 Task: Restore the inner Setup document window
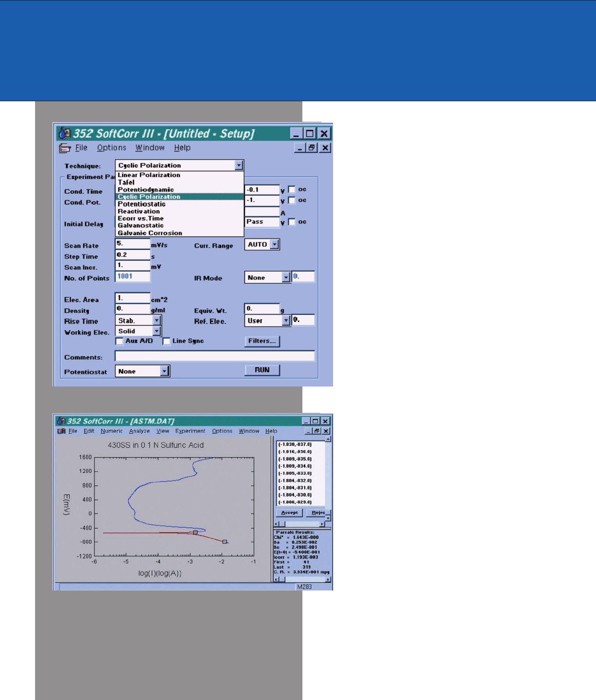[311, 147]
